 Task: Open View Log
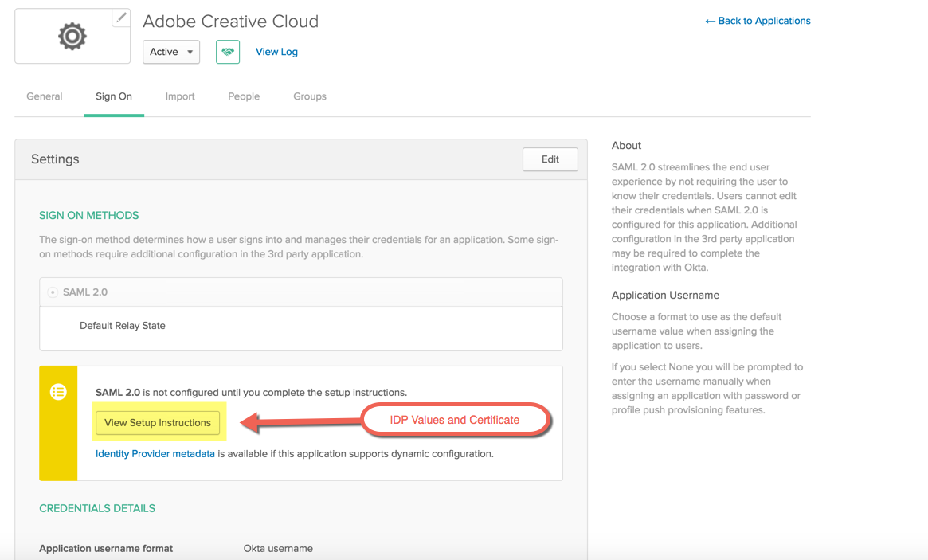tap(276, 51)
